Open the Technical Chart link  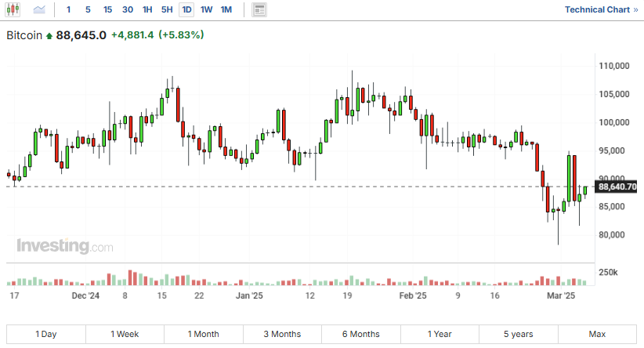(x=601, y=9)
